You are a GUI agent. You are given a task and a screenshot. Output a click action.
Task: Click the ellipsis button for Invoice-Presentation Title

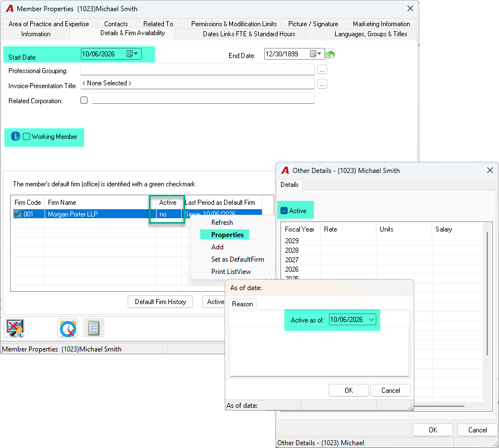[x=322, y=84]
